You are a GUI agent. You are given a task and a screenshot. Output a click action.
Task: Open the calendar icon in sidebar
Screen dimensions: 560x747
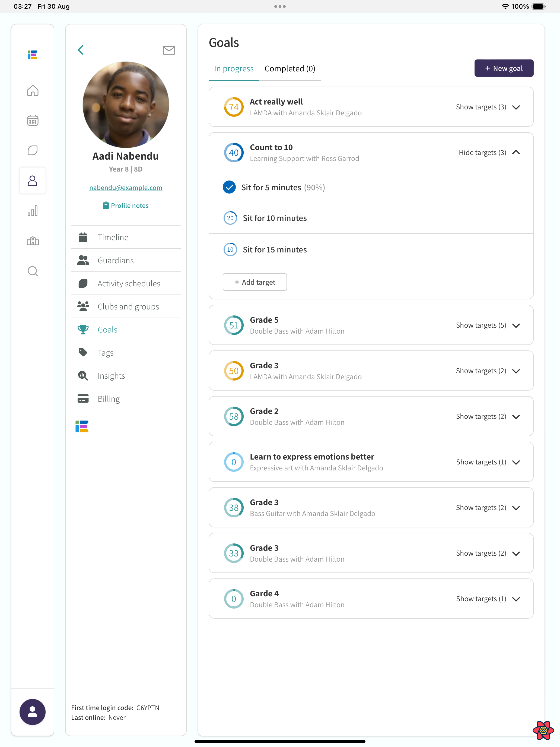pyautogui.click(x=32, y=120)
